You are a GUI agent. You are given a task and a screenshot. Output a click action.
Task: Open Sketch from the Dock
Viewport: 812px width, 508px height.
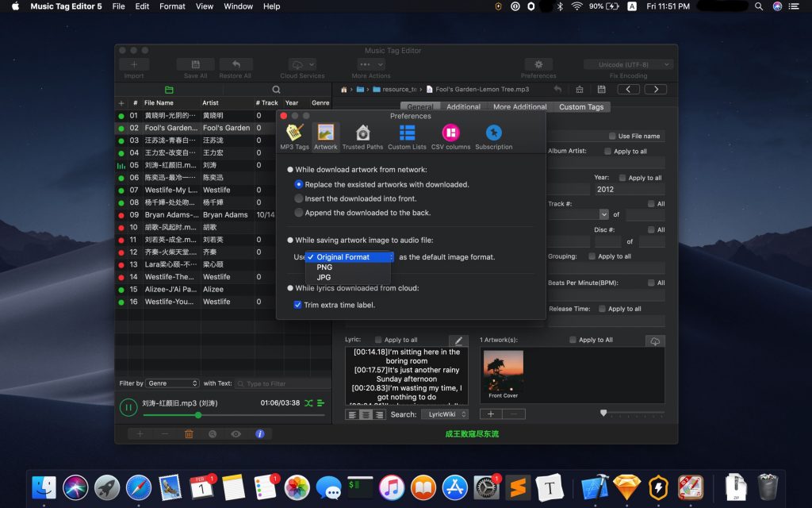click(x=626, y=487)
